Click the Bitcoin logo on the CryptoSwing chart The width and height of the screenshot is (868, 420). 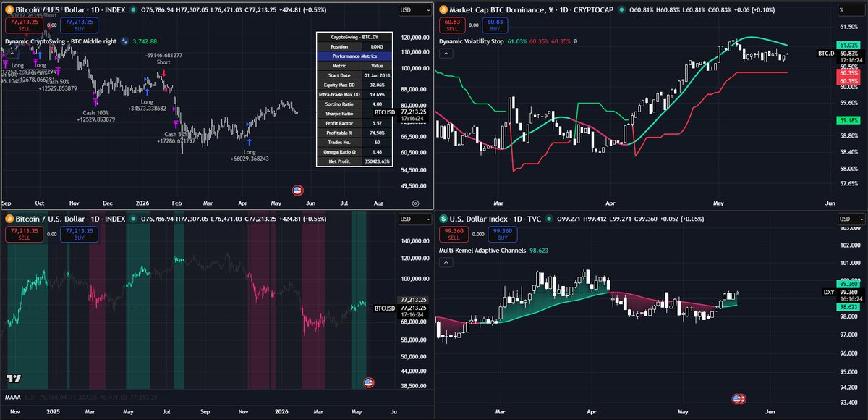[9, 9]
